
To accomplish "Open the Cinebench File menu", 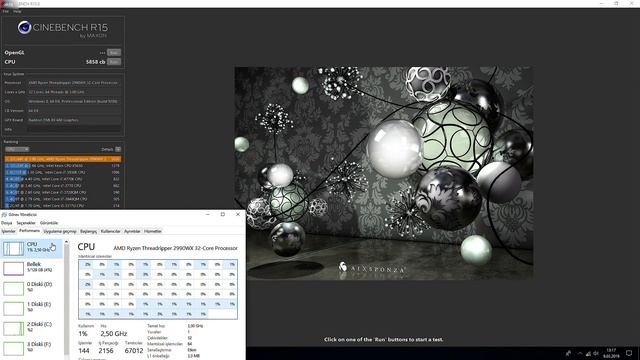I will pos(6,11).
